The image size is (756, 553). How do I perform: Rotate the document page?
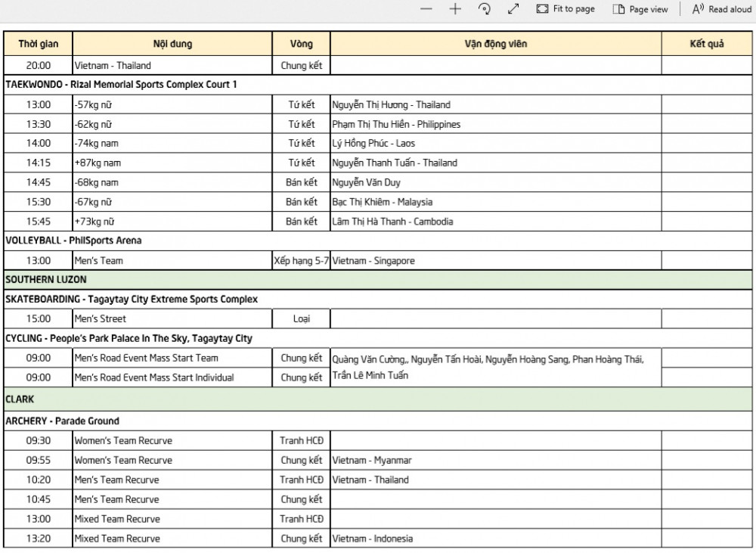tap(485, 9)
